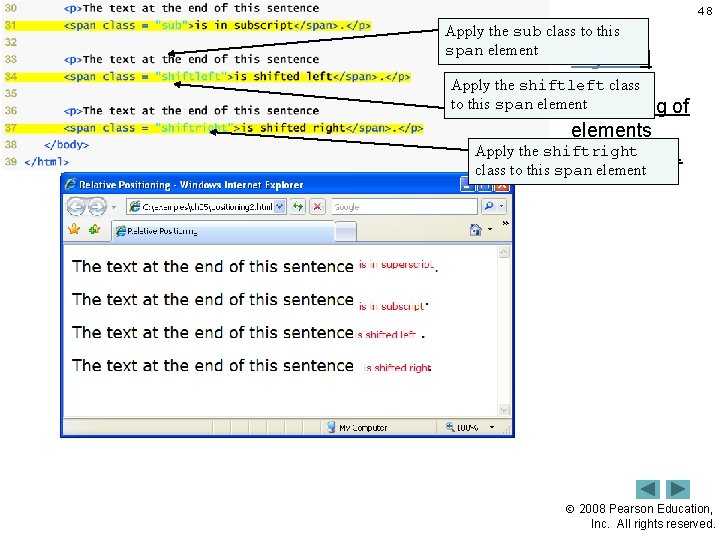Click the slide number 48
720x540 pixels.
coord(705,11)
